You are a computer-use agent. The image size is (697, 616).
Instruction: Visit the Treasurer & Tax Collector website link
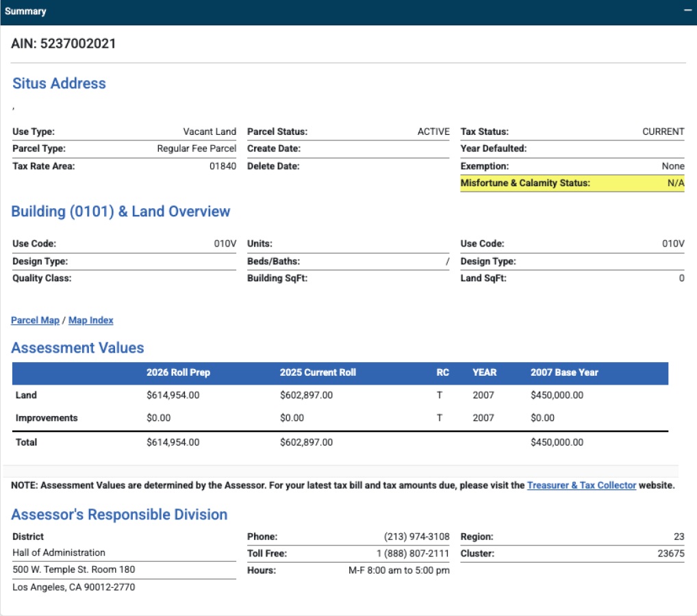(581, 485)
